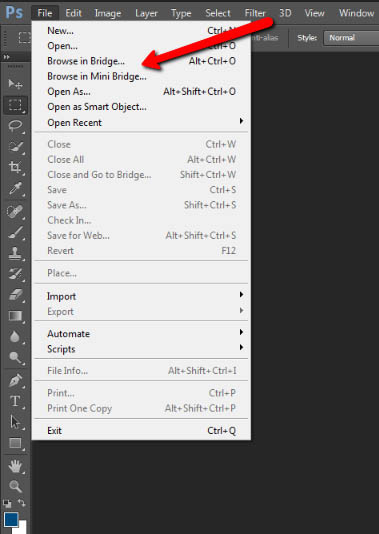Image resolution: width=379 pixels, height=534 pixels.
Task: Expand the Import submenu
Action: pyautogui.click(x=141, y=296)
